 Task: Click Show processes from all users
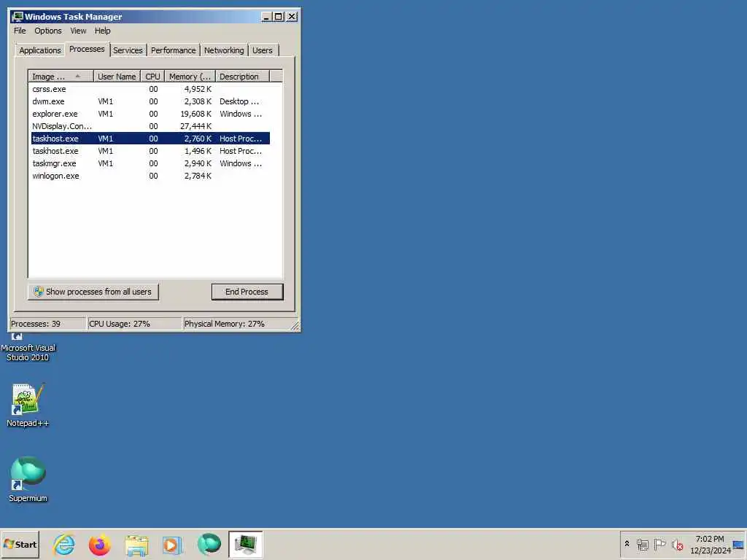pos(93,292)
